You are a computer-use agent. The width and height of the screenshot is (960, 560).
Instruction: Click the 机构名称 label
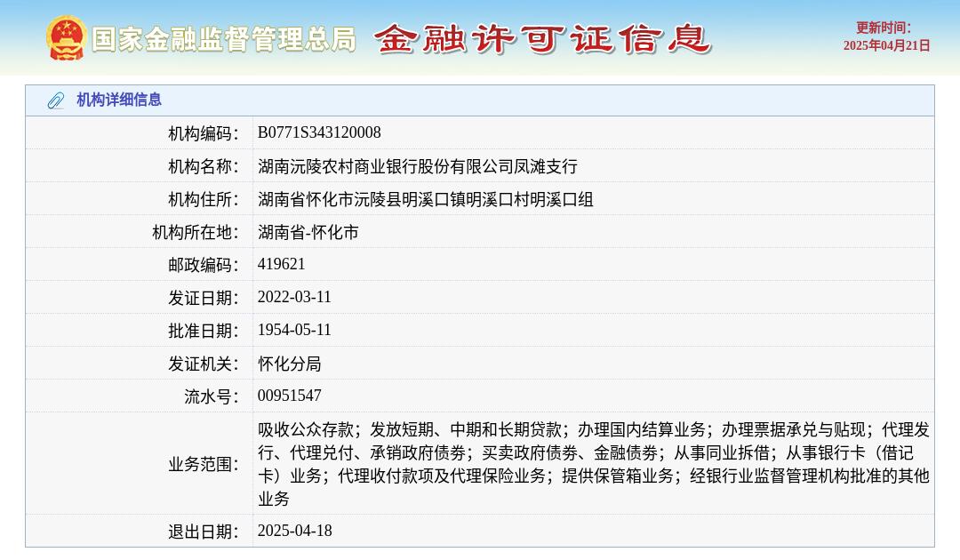[x=204, y=166]
